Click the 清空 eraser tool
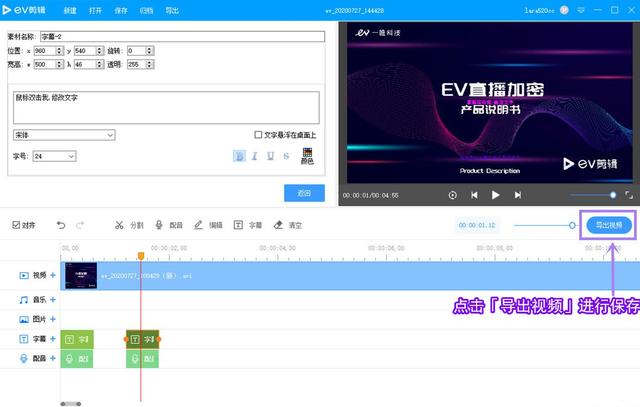The image size is (640, 407). 288,225
